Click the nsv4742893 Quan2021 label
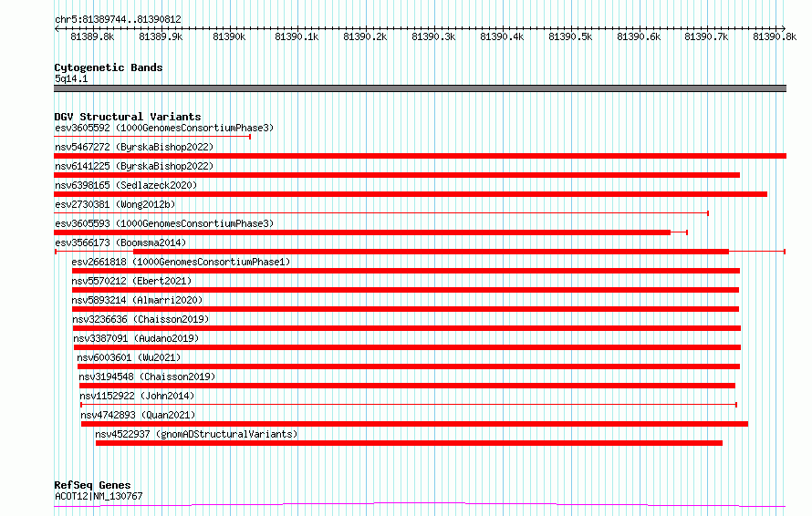The image size is (812, 516). 138,415
